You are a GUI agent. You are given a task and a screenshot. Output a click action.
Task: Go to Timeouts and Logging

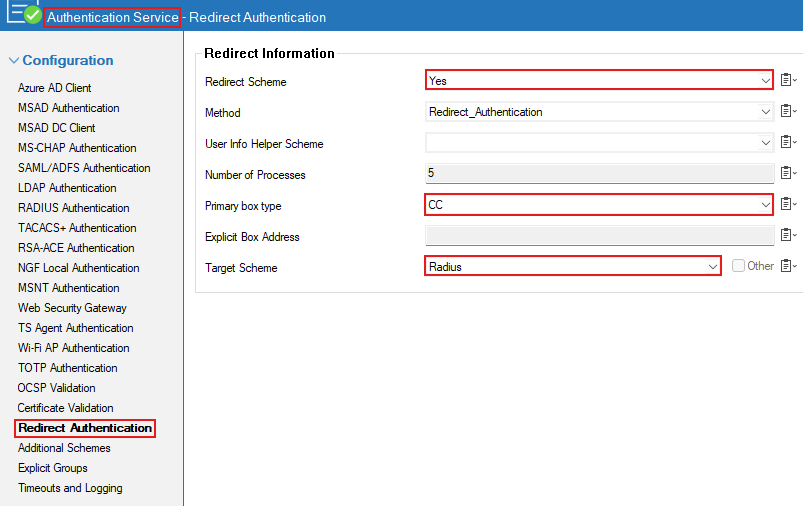click(x=69, y=488)
